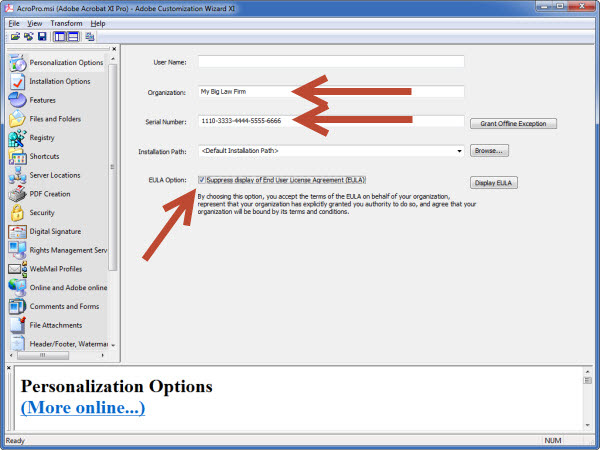
Task: Click the Organization text field
Action: coord(331,91)
